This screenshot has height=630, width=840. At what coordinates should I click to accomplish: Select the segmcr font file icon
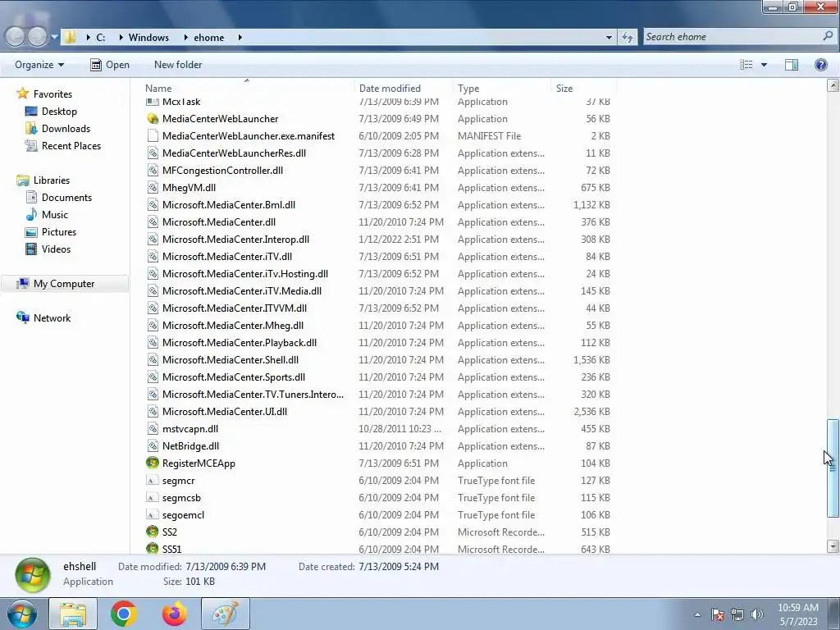click(153, 481)
